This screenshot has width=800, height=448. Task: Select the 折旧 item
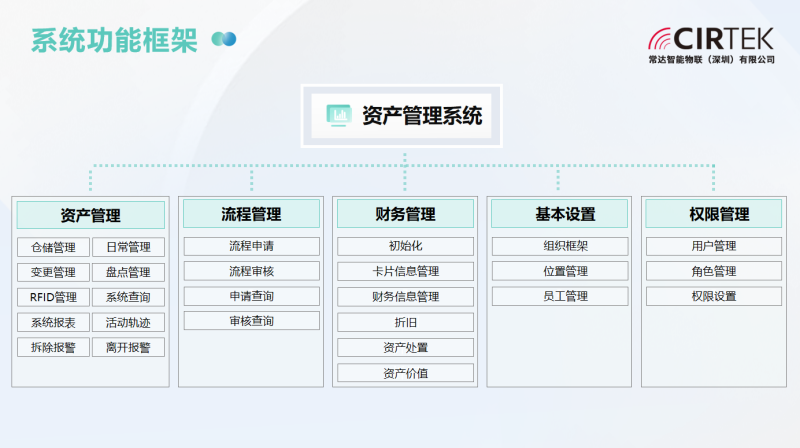405,322
